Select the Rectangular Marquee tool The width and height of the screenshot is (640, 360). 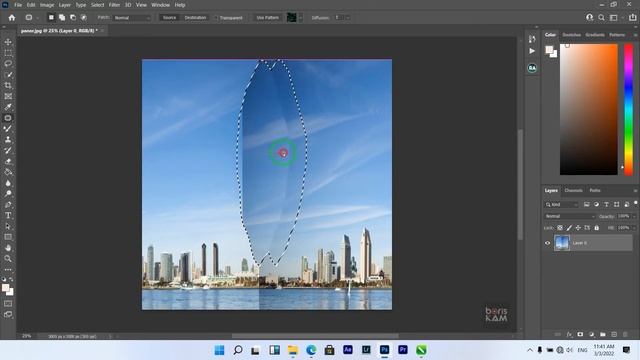(x=8, y=53)
